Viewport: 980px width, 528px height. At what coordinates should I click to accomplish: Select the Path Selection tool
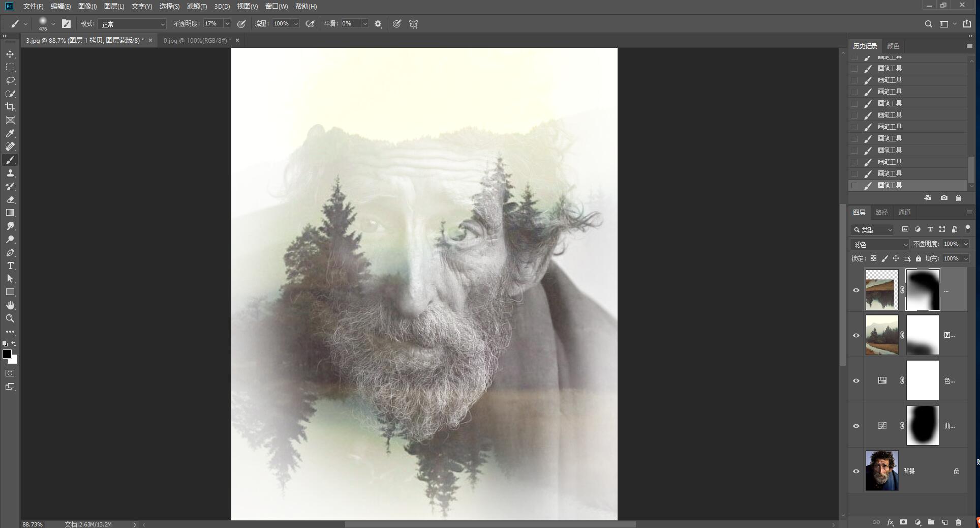(x=10, y=279)
